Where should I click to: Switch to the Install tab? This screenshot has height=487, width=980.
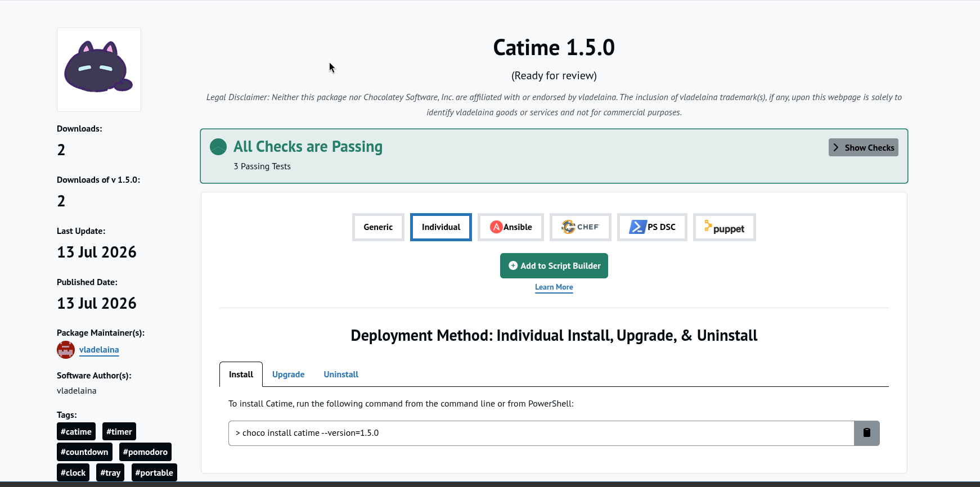(241, 375)
